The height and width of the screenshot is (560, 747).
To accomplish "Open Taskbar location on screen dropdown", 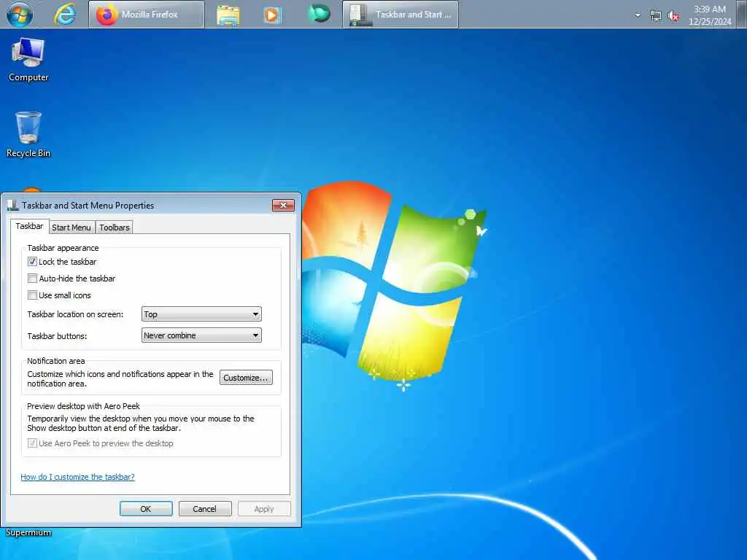I will [x=201, y=314].
